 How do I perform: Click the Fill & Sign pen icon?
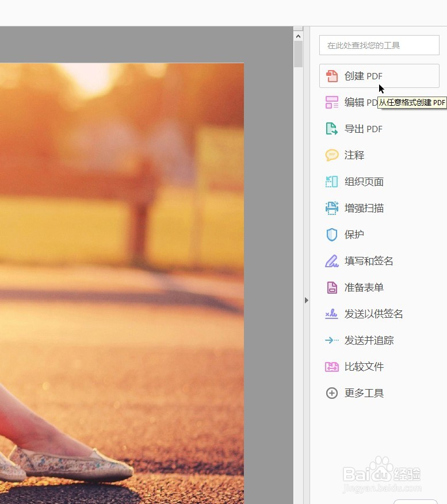point(332,261)
